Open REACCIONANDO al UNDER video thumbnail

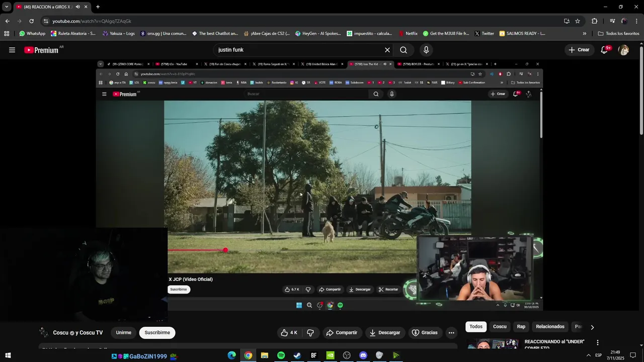coord(493,345)
